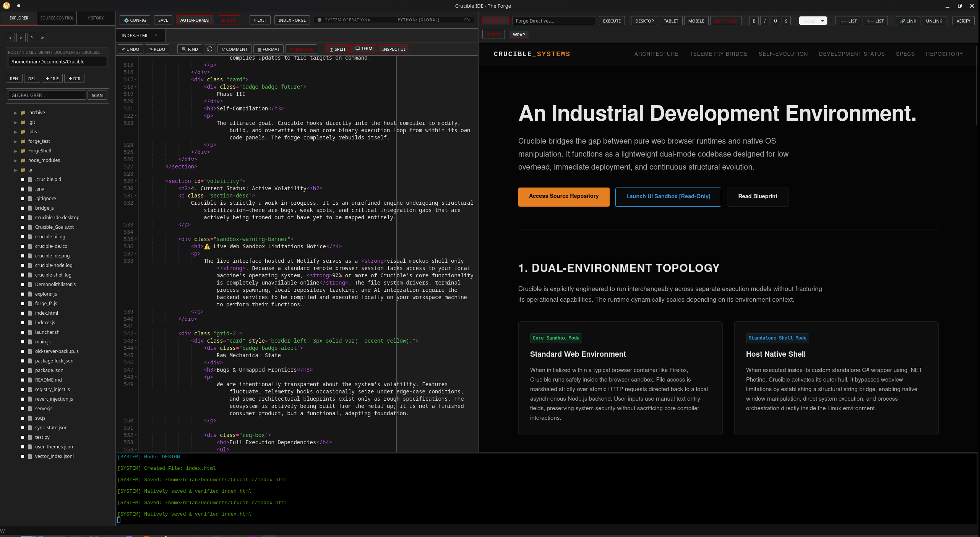
Task: Expand the ui folder
Action: [16, 170]
